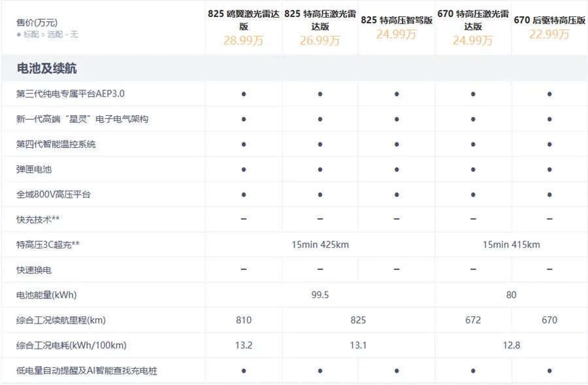This screenshot has height=385, width=588.
Task: Click the 99.5 battery energy value
Action: click(x=320, y=295)
